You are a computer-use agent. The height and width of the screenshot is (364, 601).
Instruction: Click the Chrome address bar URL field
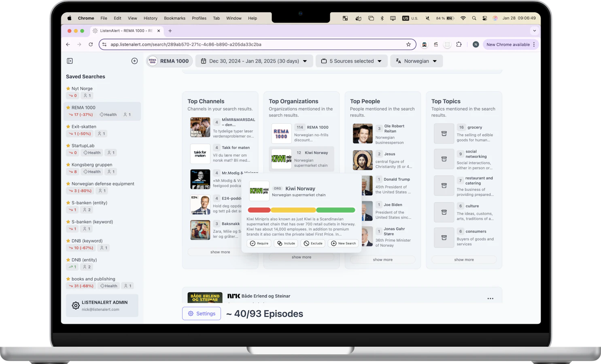click(x=257, y=44)
